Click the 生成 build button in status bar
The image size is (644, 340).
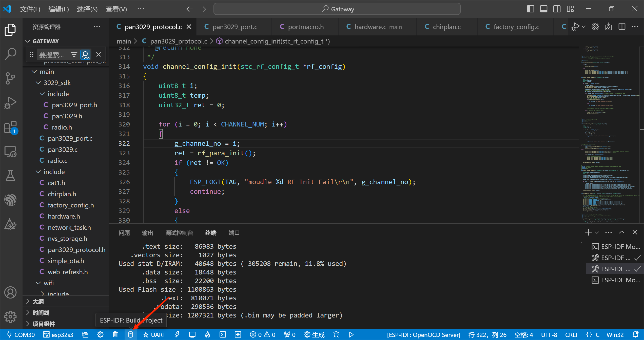(x=314, y=335)
